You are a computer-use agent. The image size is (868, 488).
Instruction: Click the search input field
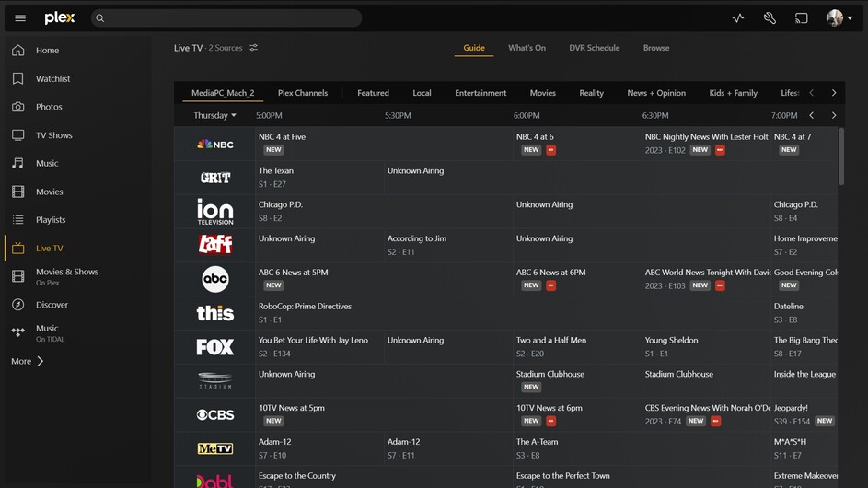[x=226, y=18]
